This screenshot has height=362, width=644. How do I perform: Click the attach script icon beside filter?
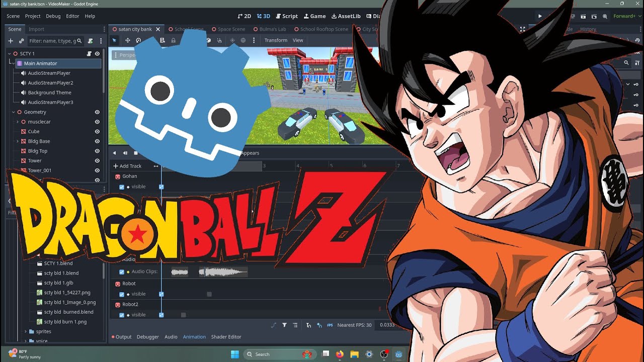90,41
